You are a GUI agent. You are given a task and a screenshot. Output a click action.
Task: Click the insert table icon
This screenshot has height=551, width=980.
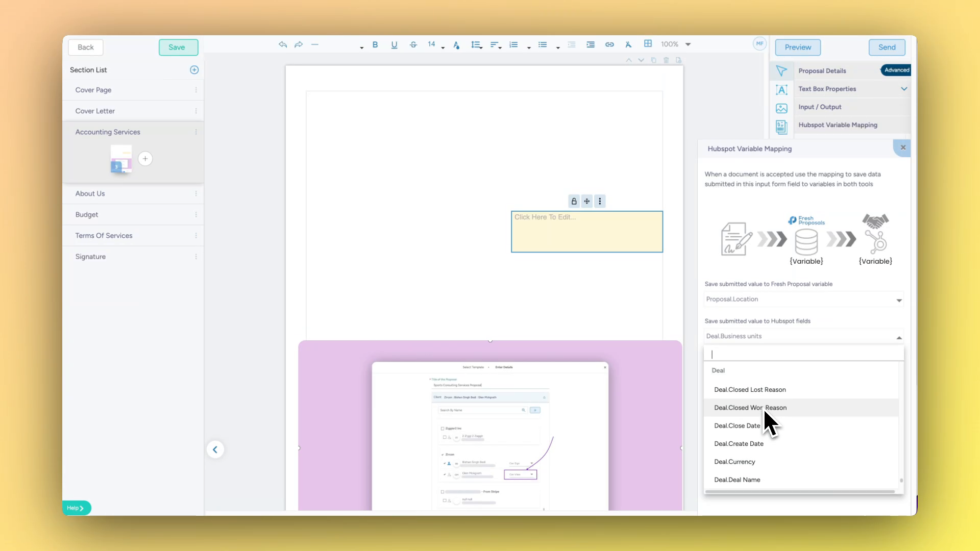click(x=648, y=44)
